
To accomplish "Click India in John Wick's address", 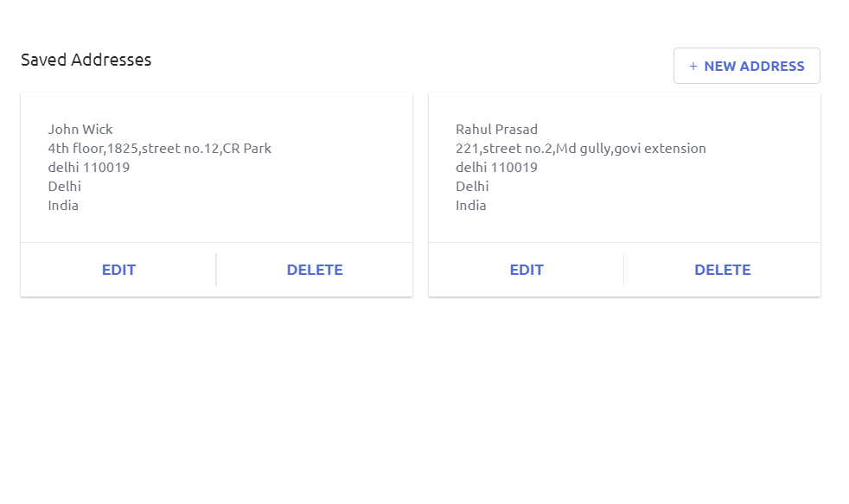I will (63, 206).
